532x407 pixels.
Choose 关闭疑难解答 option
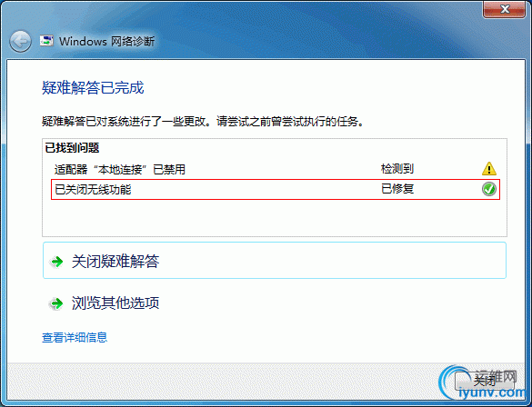click(275, 260)
